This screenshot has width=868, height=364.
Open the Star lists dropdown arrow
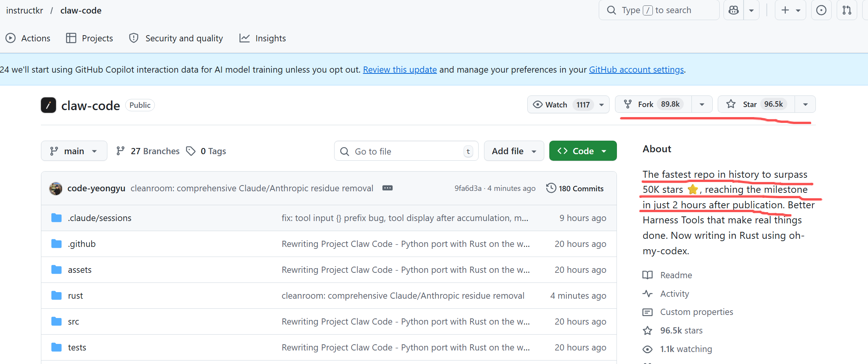805,104
